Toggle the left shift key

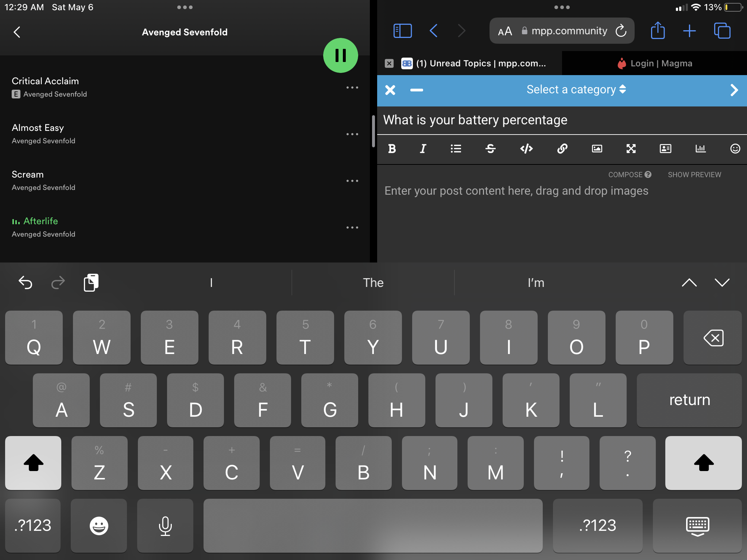coord(33,463)
